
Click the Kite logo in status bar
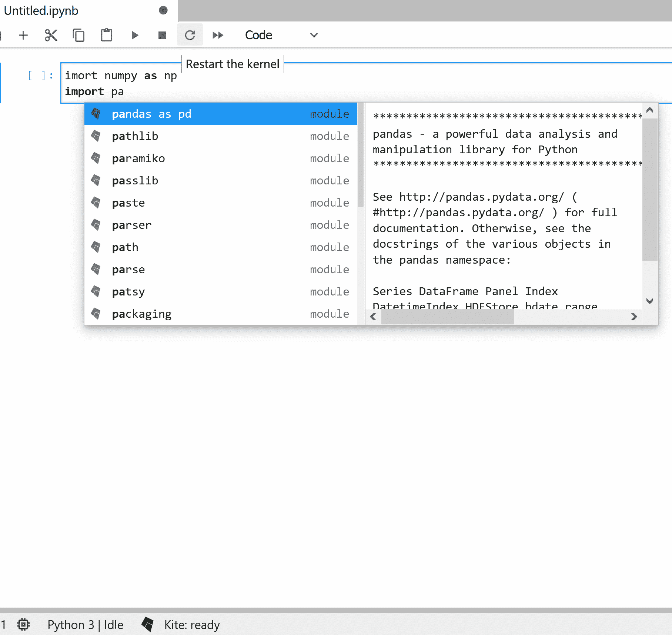[148, 624]
